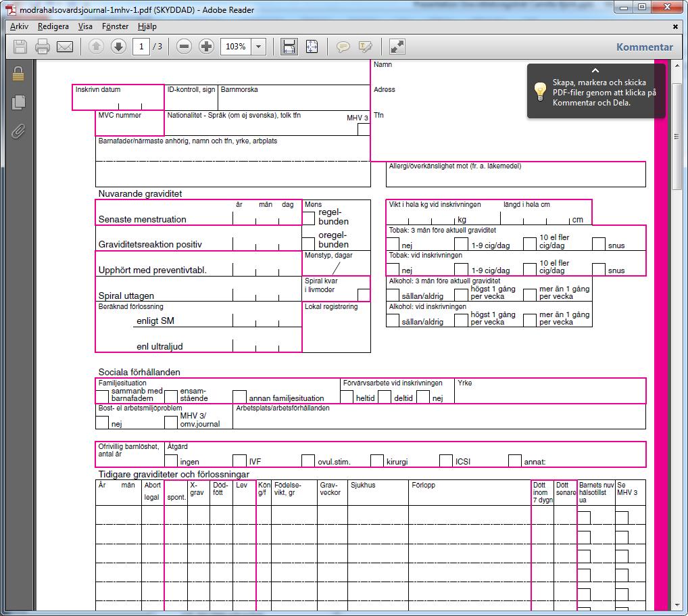Open the Fönster menu
This screenshot has width=688, height=616.
(x=116, y=26)
